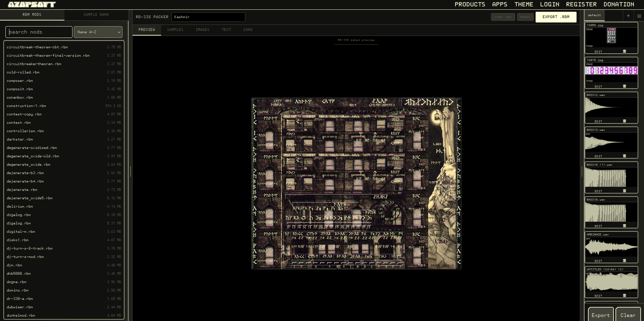Open the DONATION link
The height and width of the screenshot is (321, 644).
(619, 4)
